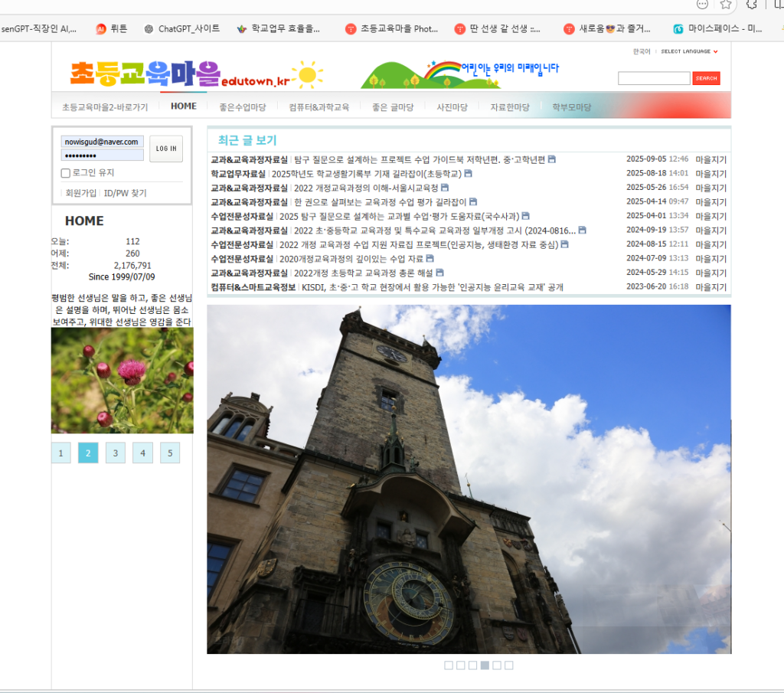Select the first slideshow indicator square

449,665
